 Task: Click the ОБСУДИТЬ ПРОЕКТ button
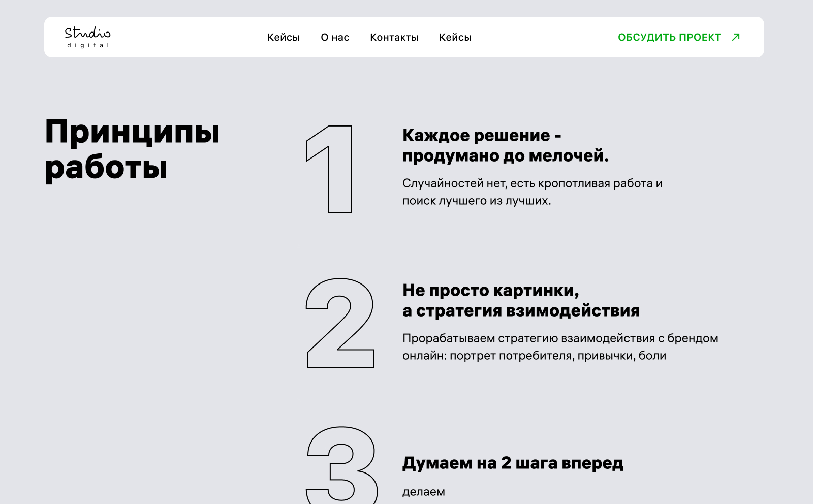click(x=669, y=37)
